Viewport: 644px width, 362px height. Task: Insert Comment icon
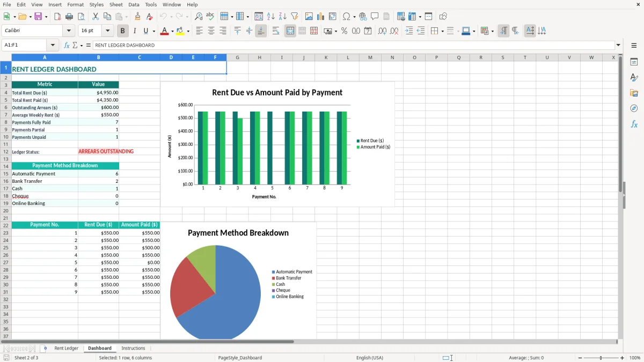[375, 17]
